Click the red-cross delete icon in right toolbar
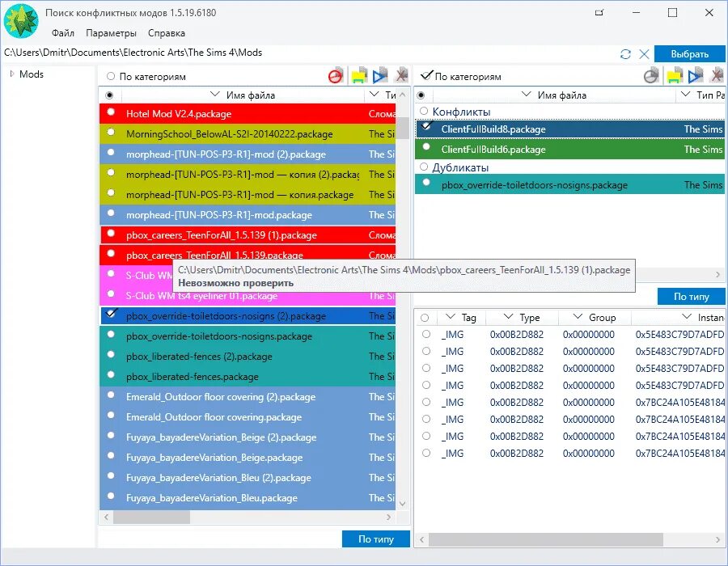 pyautogui.click(x=717, y=75)
